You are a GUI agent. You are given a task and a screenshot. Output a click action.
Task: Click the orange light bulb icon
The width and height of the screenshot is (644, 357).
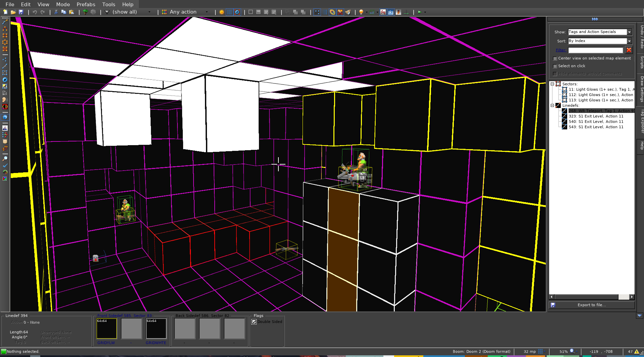361,12
